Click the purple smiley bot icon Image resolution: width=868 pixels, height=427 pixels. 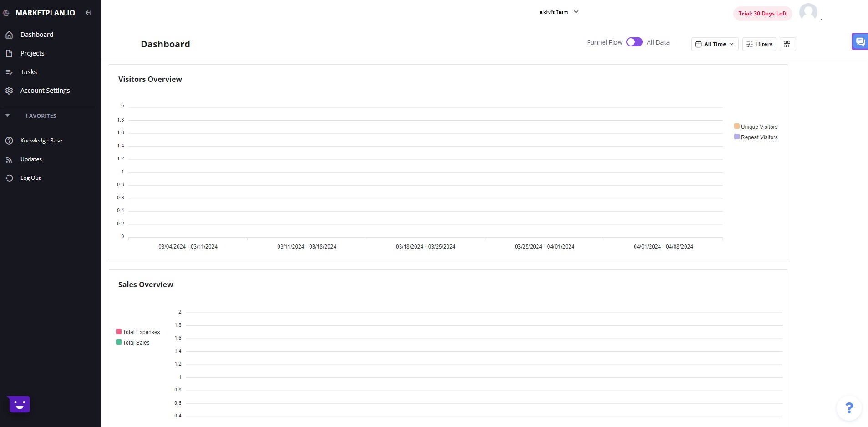coord(19,404)
